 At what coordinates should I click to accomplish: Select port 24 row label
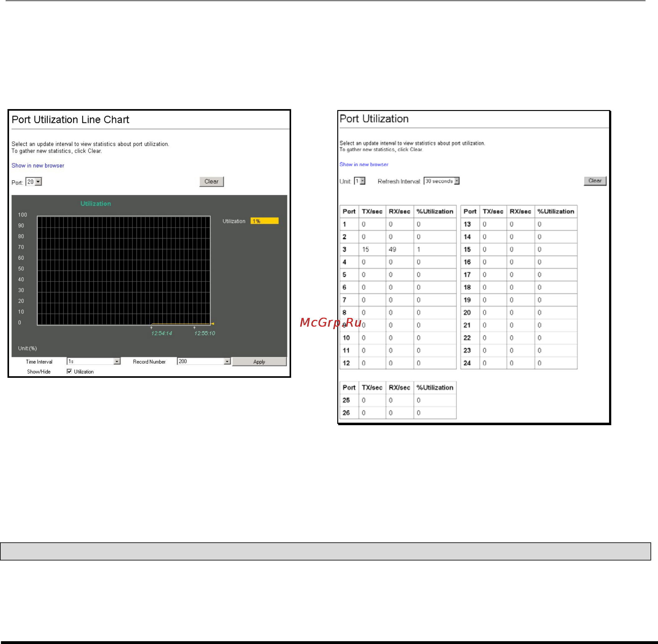coord(467,363)
